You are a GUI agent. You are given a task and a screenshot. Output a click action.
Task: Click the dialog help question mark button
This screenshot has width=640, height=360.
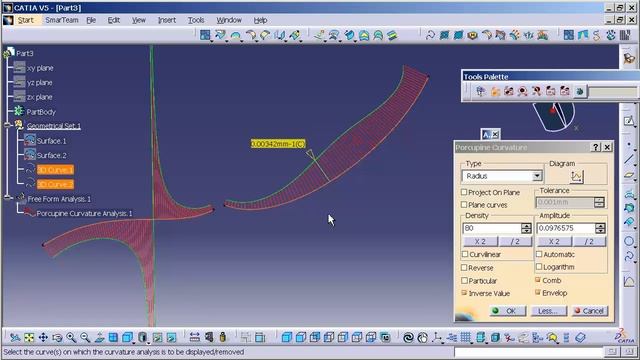click(x=596, y=147)
